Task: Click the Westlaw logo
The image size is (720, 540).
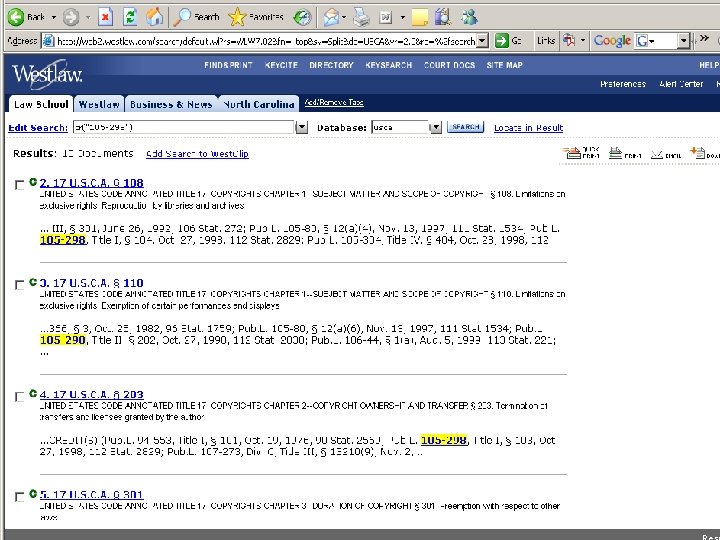Action: 47,74
